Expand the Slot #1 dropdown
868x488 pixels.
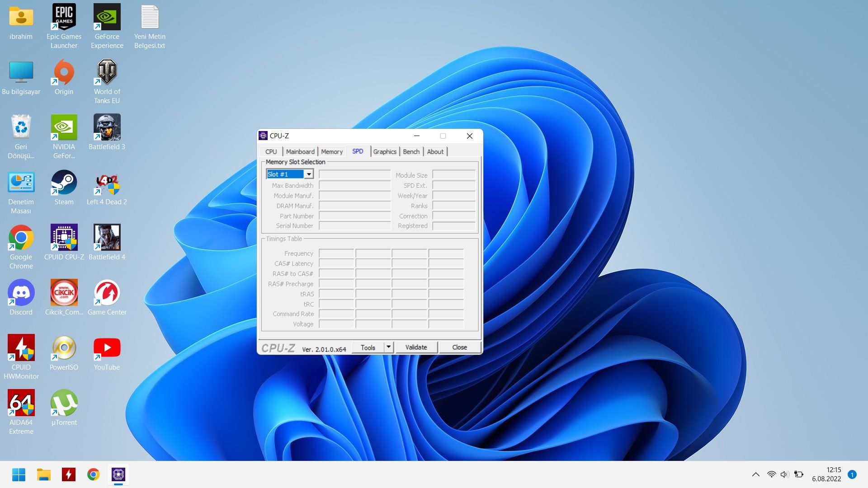pyautogui.click(x=309, y=174)
